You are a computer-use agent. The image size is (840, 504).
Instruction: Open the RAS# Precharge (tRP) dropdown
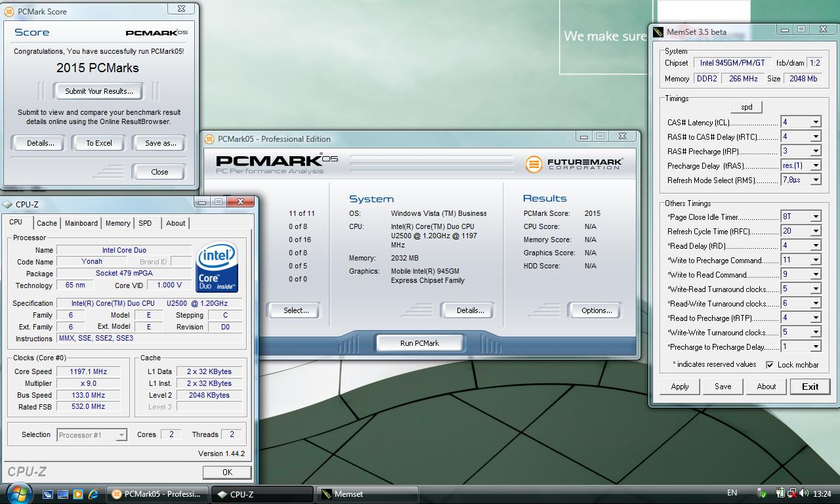point(815,151)
